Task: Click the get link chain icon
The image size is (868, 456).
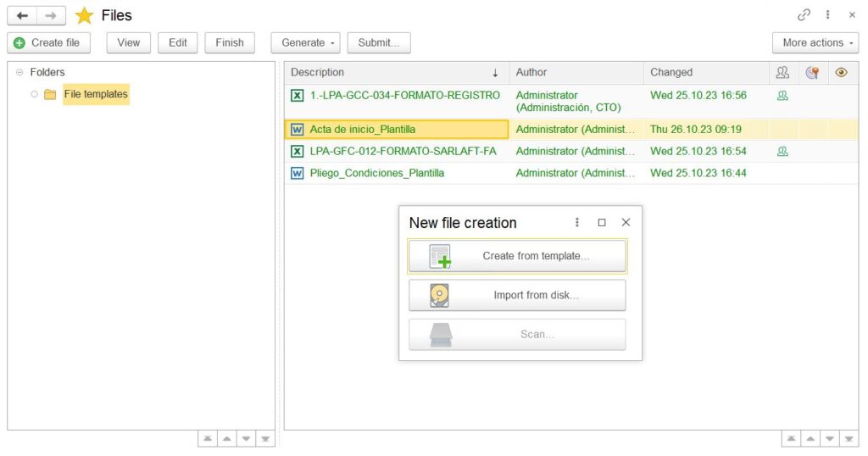Action: coord(804,14)
